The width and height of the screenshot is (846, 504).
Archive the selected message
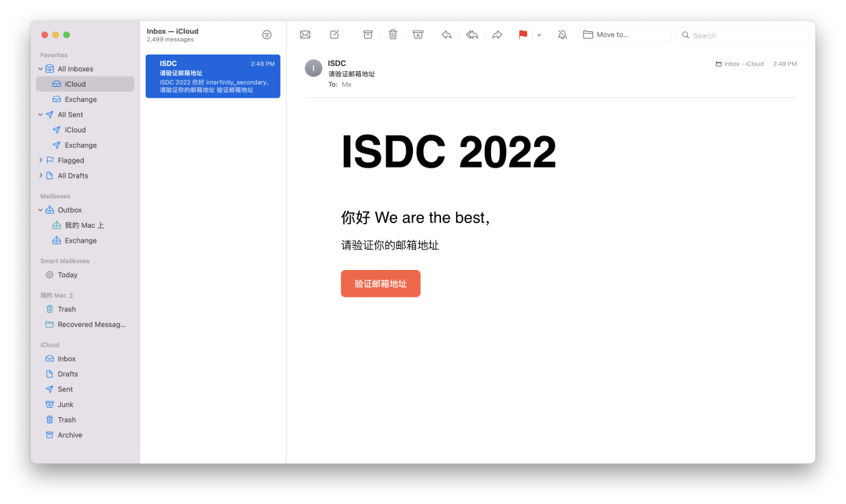368,34
